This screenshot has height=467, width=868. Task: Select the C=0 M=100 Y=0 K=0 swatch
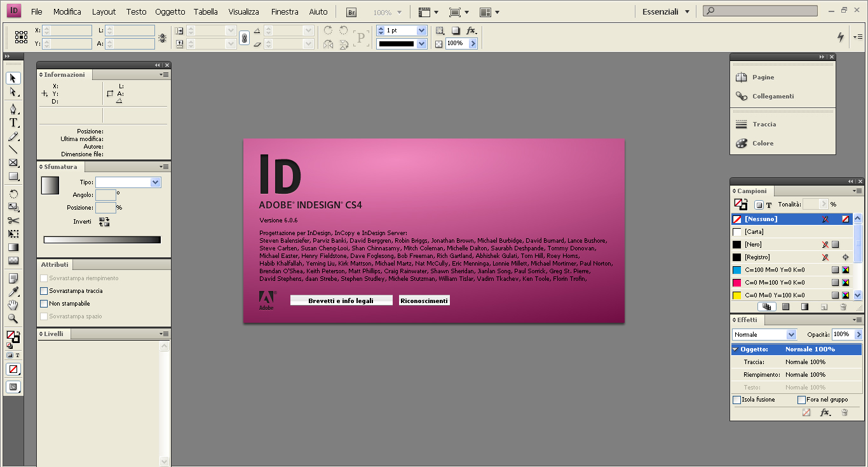792,283
